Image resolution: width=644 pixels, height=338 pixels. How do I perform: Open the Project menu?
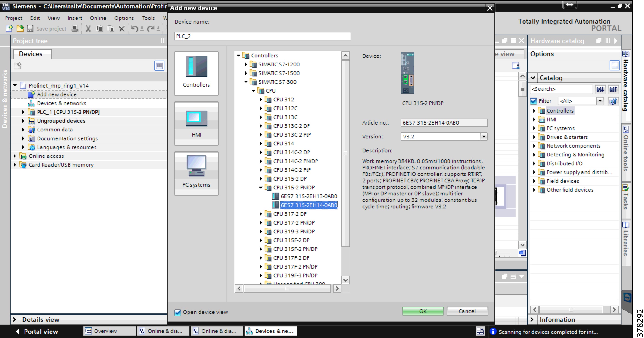(13, 18)
